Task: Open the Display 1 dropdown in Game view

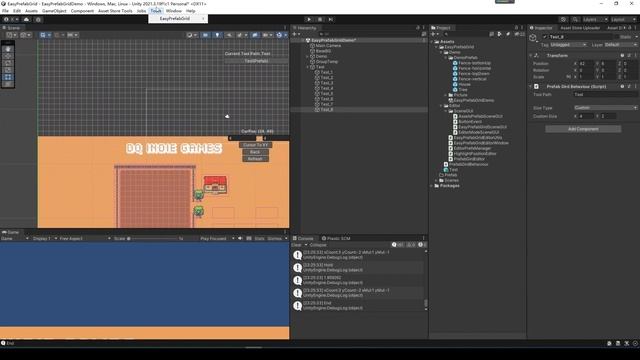Action: 44,238
